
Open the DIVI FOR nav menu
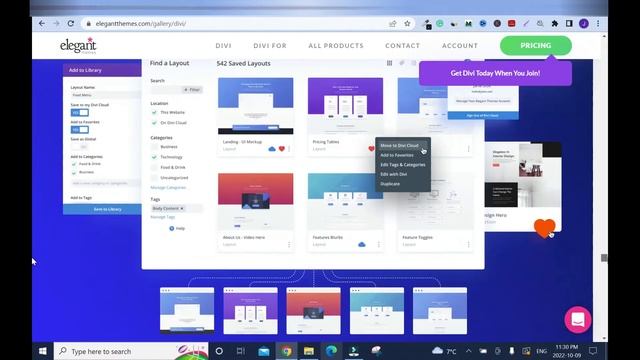(x=270, y=46)
